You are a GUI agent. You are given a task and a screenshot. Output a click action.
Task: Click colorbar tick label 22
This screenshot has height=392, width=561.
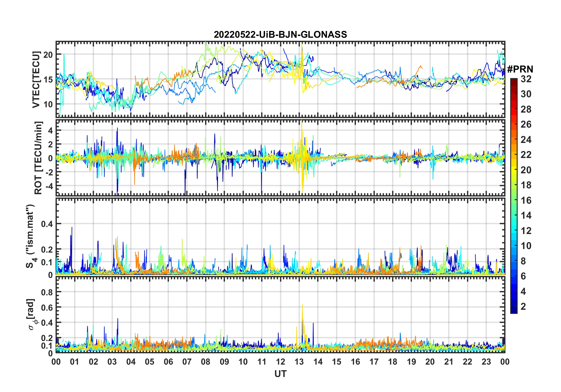click(526, 155)
